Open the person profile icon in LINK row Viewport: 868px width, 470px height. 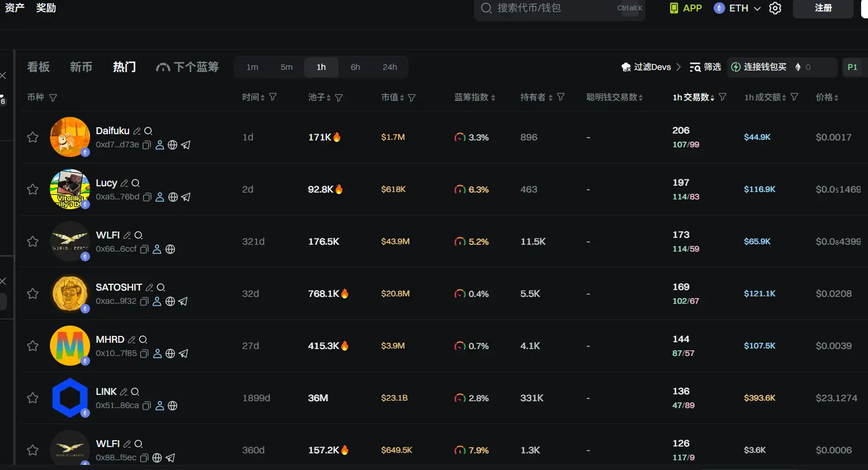[160, 406]
